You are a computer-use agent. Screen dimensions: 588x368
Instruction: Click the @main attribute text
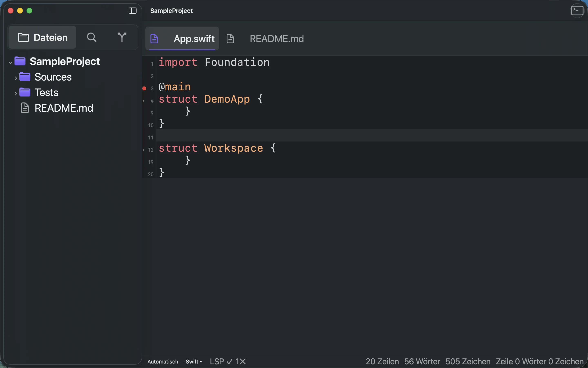click(x=175, y=87)
